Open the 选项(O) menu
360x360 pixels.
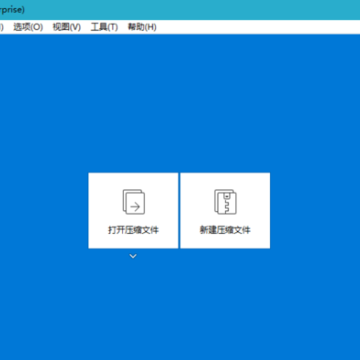28,27
